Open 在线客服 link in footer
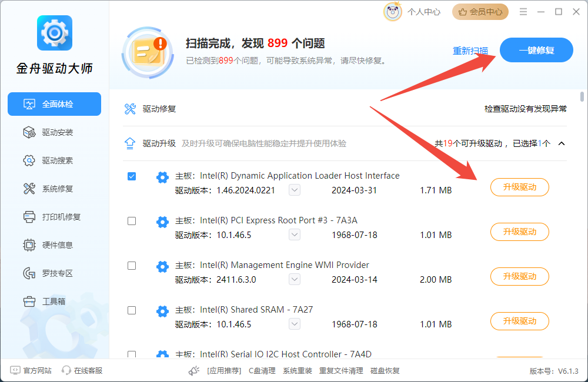This screenshot has height=382, width=588. (88, 370)
